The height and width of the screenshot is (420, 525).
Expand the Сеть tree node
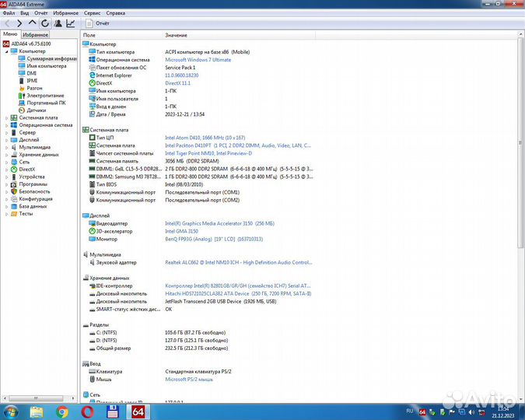(6, 162)
